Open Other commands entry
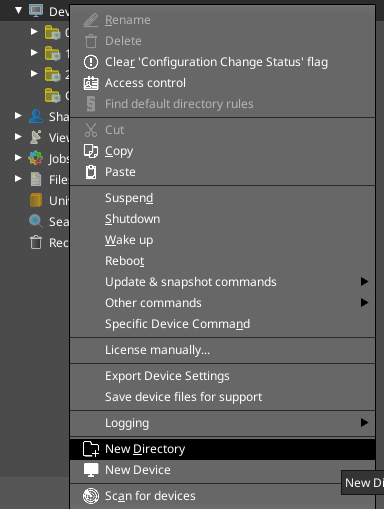Screen dimensions: 384x509 [222, 303]
